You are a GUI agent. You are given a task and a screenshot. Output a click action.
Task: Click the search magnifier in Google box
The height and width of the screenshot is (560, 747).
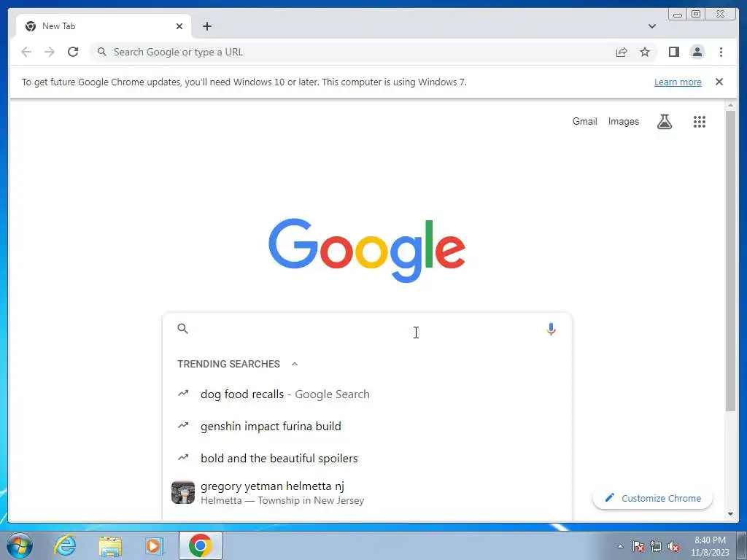(183, 329)
